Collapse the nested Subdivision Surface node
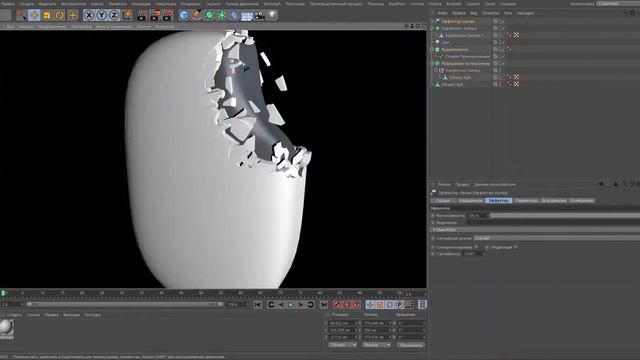This screenshot has width=640, height=360. [x=436, y=71]
